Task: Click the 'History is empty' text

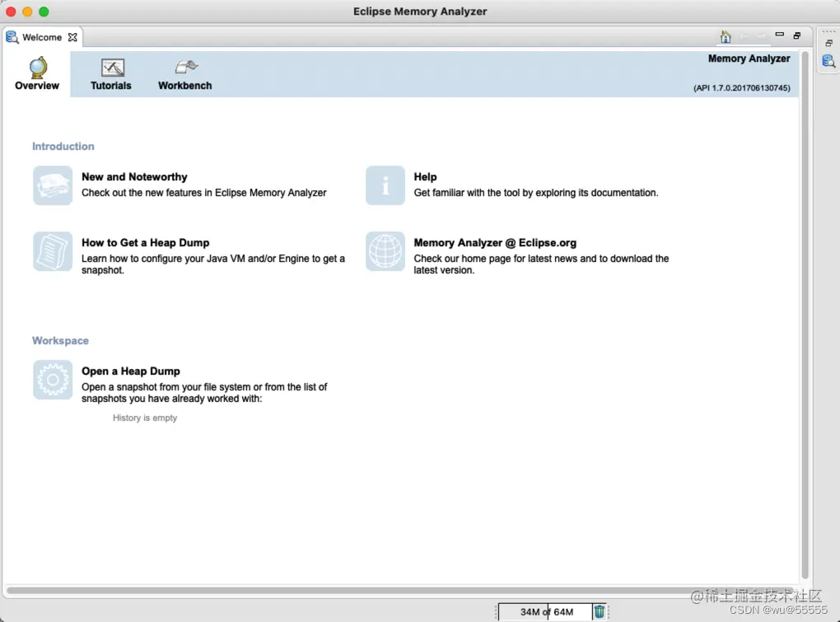Action: (145, 418)
